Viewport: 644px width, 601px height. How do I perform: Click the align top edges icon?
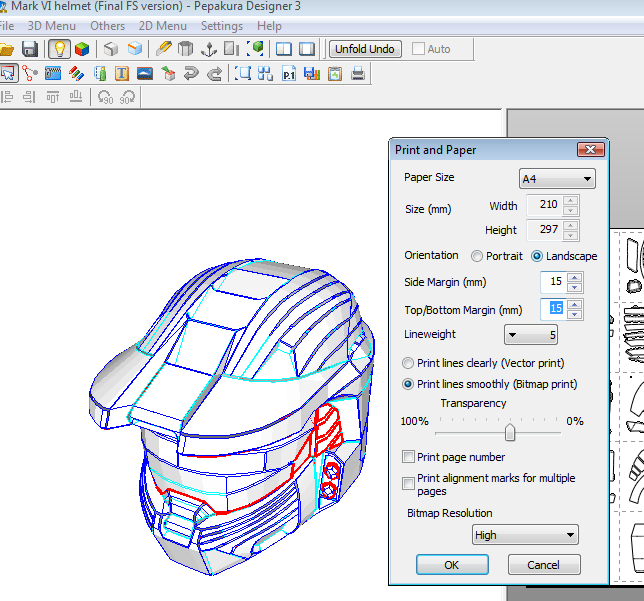point(53,97)
